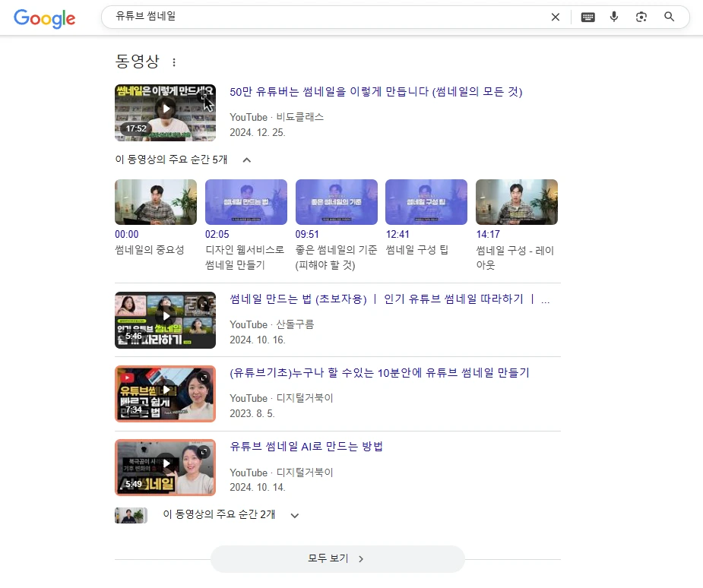The image size is (703, 588).
Task: Start voice search with the microphone icon
Action: (614, 17)
